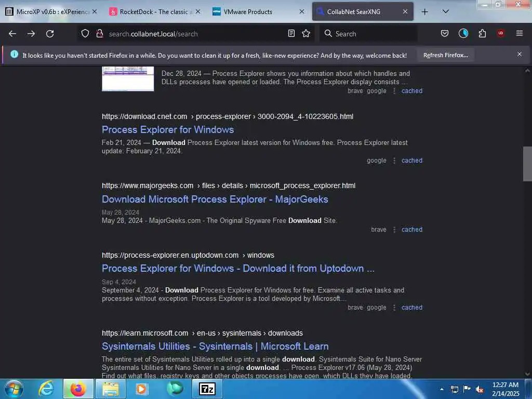Open the green orb taskbar application
The height and width of the screenshot is (399, 532).
175,389
